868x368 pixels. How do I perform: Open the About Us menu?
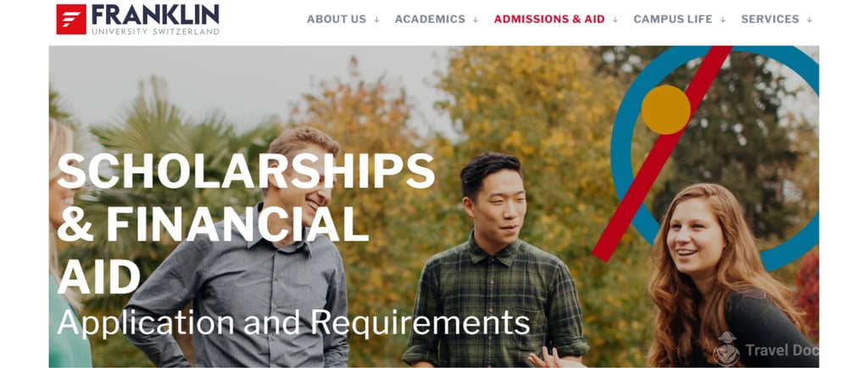coord(337,20)
